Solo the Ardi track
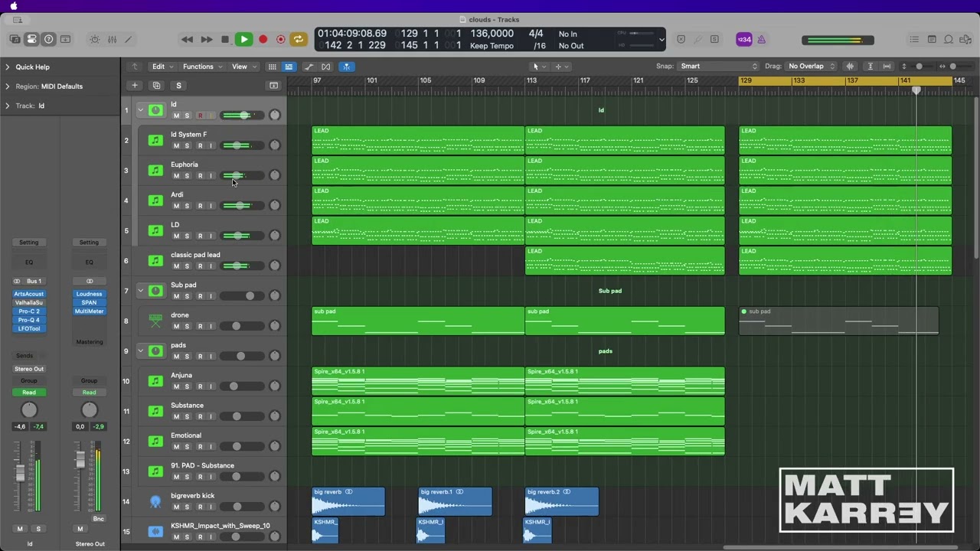This screenshot has width=980, height=551. tap(187, 206)
